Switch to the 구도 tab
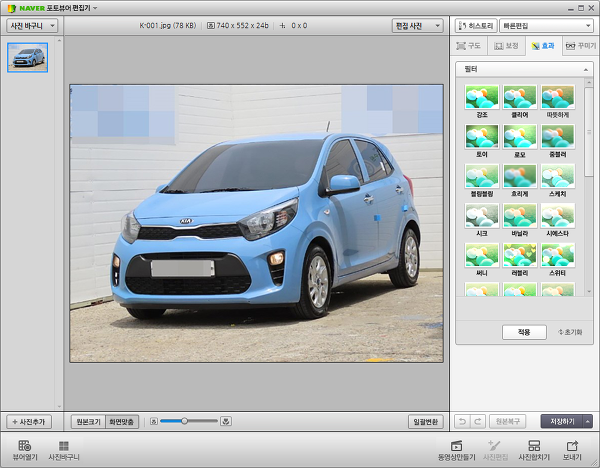The image size is (600, 468). coord(468,46)
